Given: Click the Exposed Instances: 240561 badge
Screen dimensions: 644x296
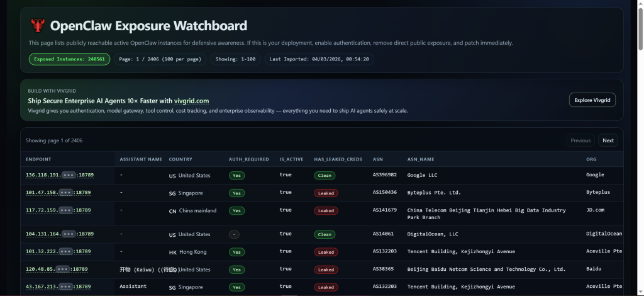Looking at the screenshot, I should click(x=69, y=59).
